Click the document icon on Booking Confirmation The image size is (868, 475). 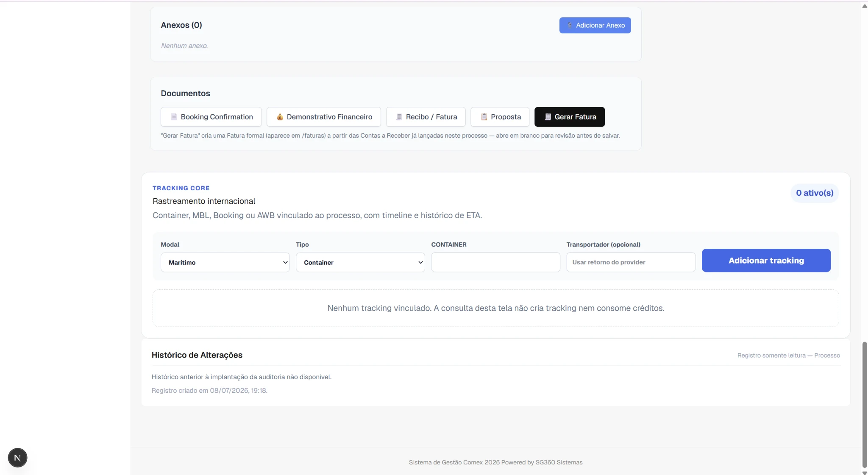click(174, 117)
